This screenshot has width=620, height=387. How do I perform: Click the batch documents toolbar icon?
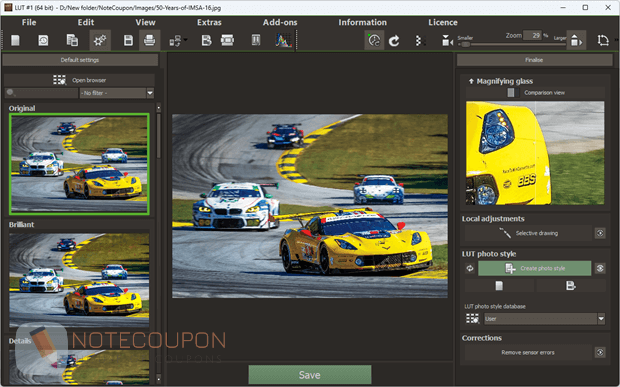click(x=72, y=40)
